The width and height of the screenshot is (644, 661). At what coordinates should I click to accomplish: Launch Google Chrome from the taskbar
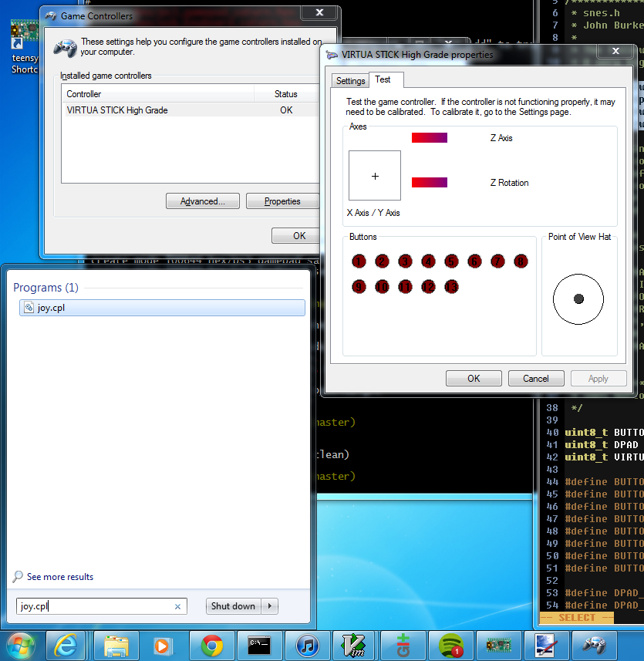pyautogui.click(x=211, y=646)
